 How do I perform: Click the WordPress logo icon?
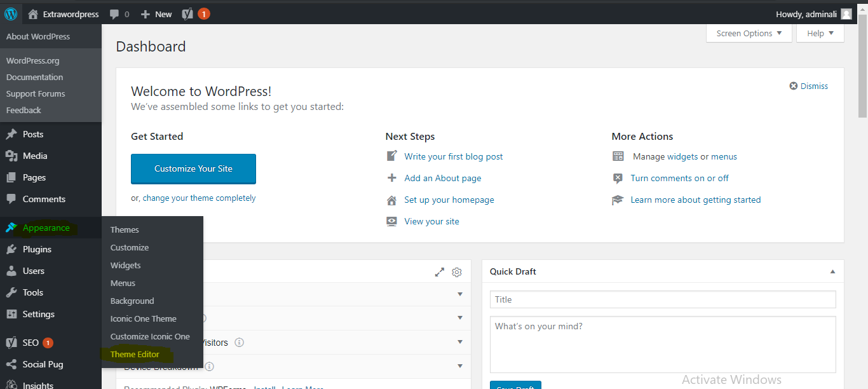(x=11, y=13)
